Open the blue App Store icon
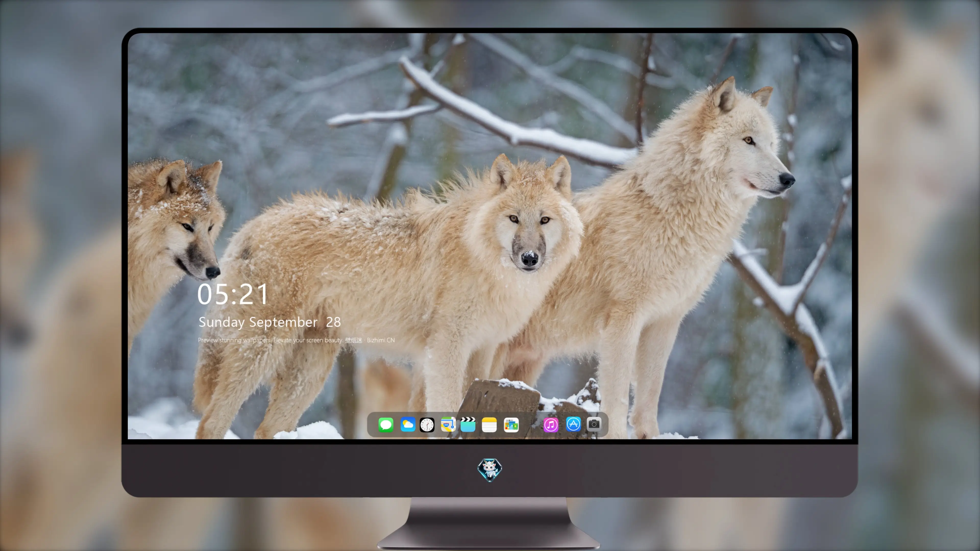Image resolution: width=980 pixels, height=551 pixels. point(573,424)
